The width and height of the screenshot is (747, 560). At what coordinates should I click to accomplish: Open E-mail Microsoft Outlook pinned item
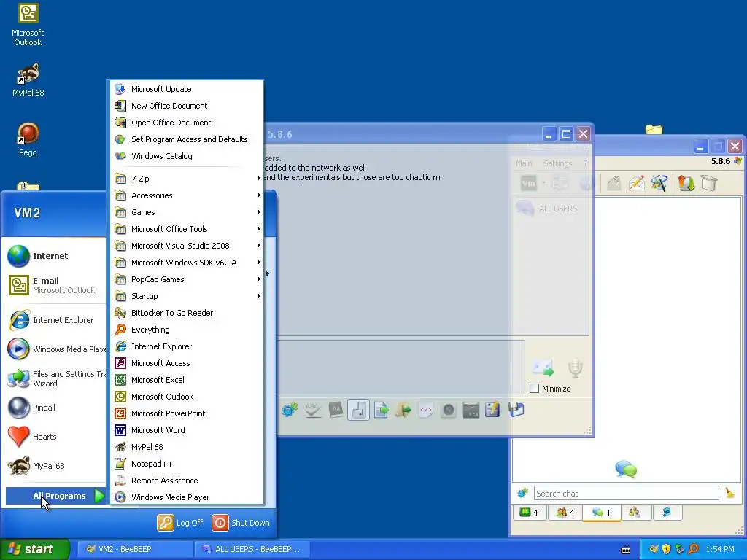pyautogui.click(x=55, y=285)
